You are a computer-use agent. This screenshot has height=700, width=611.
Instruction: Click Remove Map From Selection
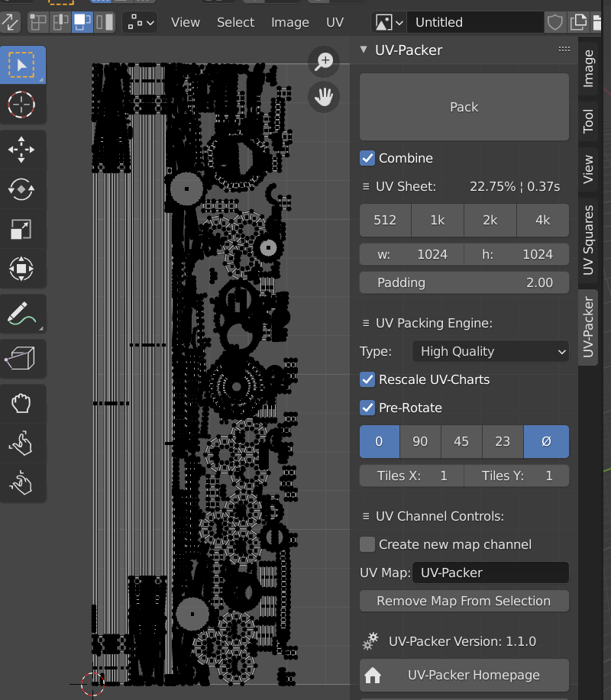[464, 601]
